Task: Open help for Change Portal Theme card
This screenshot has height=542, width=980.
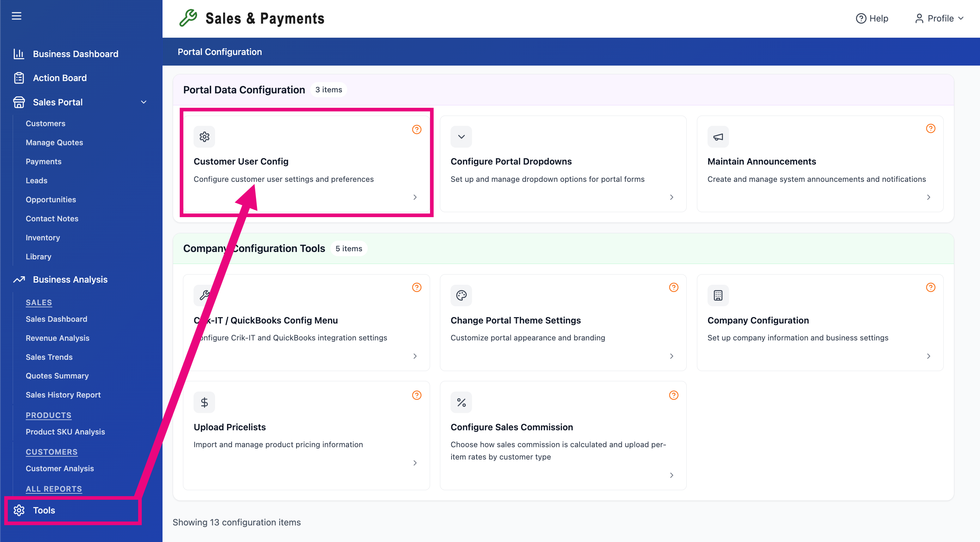Action: (x=673, y=287)
